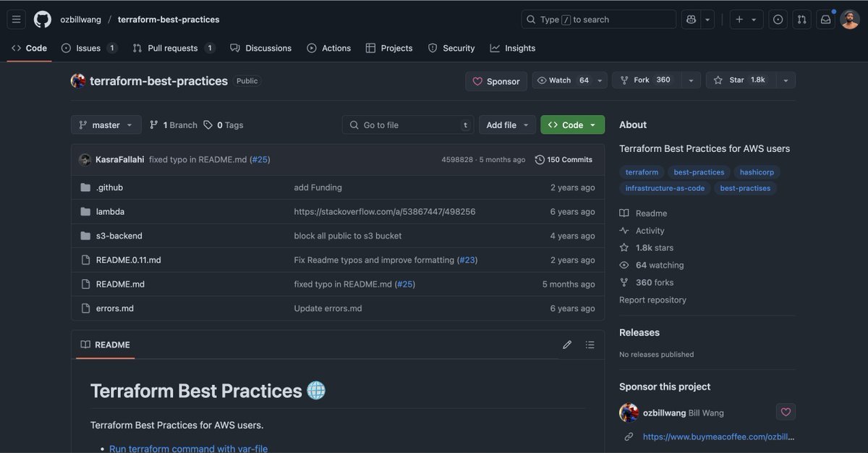This screenshot has height=453, width=868.
Task: Open the Insights tab
Action: pos(513,48)
